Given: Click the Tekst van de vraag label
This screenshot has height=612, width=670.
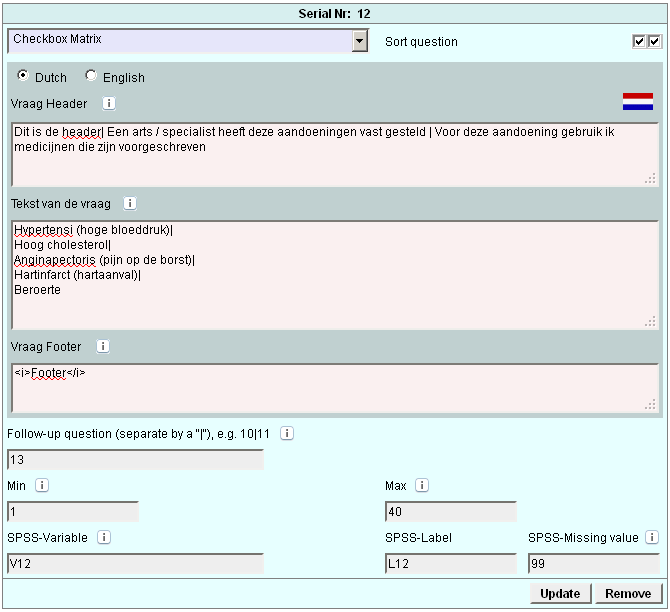Looking at the screenshot, I should [x=61, y=204].
